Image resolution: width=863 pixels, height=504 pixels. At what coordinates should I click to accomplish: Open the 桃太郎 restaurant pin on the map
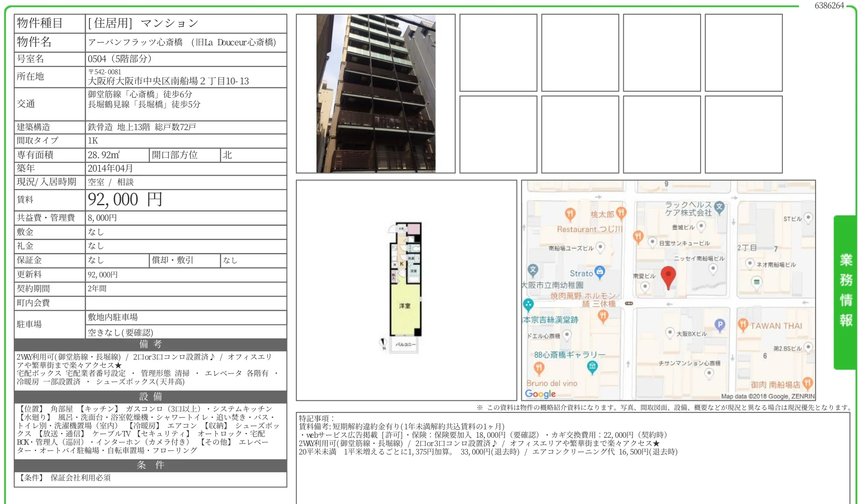[621, 213]
